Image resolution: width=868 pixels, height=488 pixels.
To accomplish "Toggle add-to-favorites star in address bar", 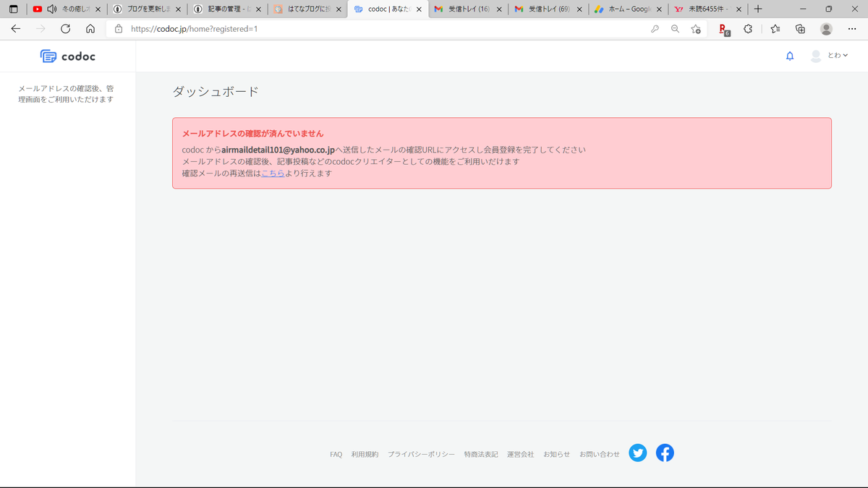I will (x=696, y=29).
